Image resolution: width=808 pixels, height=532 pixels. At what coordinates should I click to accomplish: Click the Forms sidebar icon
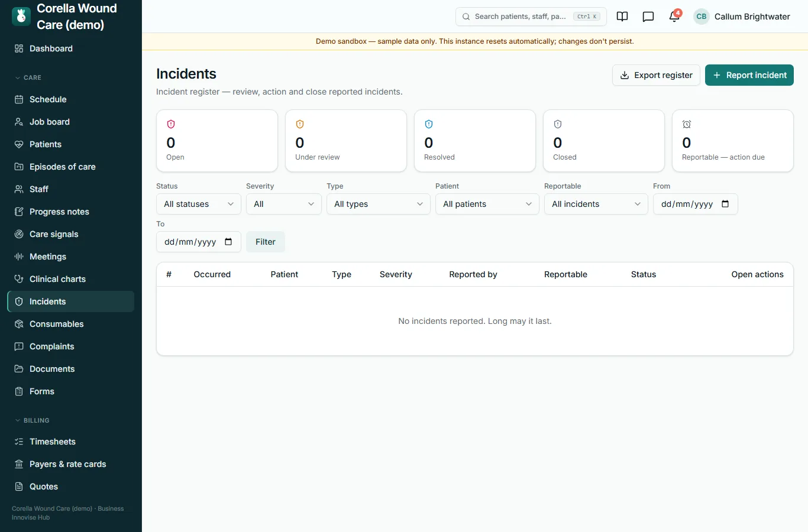(19, 391)
